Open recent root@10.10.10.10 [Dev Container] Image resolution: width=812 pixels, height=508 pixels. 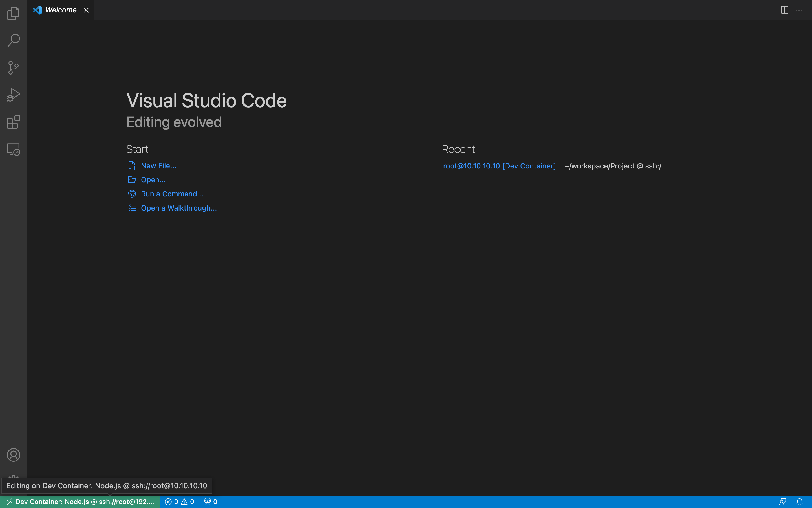coord(499,166)
